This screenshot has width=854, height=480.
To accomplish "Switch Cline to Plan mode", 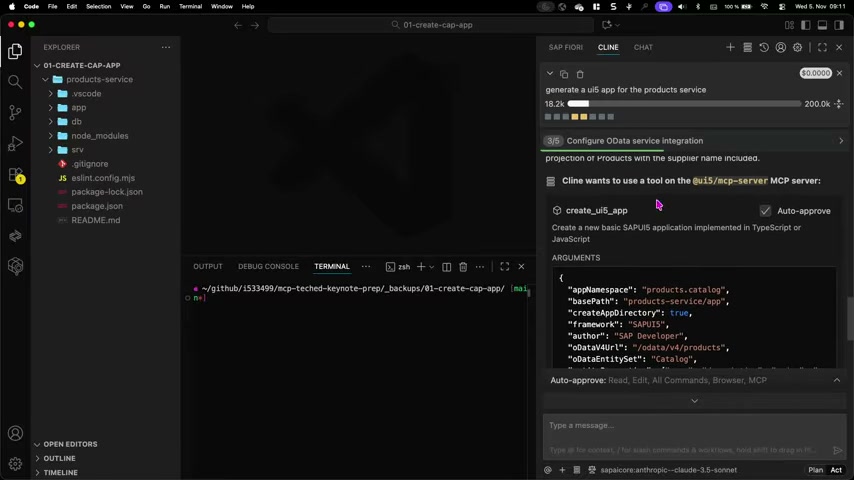I will pyautogui.click(x=815, y=470).
